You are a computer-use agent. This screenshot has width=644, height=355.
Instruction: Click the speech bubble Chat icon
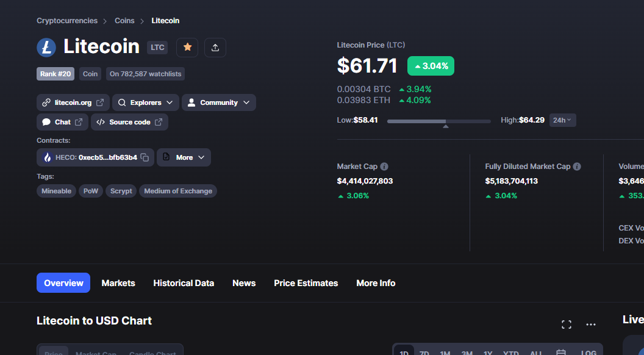46,122
